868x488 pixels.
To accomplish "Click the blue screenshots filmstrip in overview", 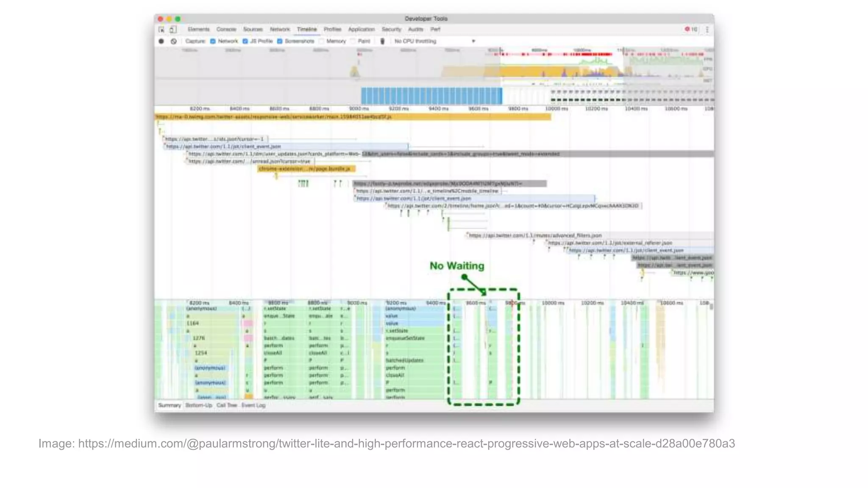I will [x=431, y=96].
